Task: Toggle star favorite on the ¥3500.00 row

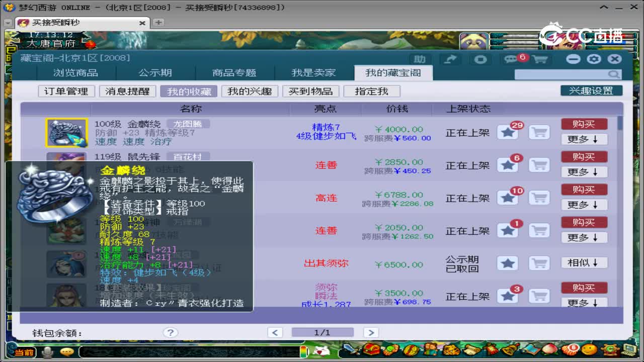Action: coord(508,296)
